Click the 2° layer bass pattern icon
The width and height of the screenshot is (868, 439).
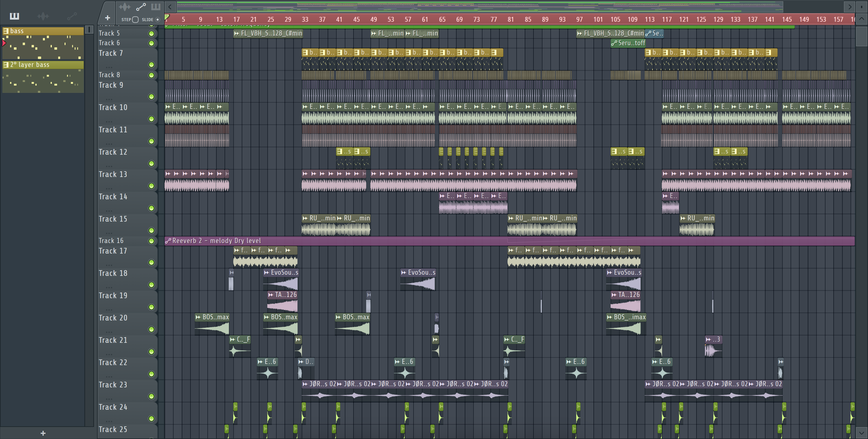point(6,65)
